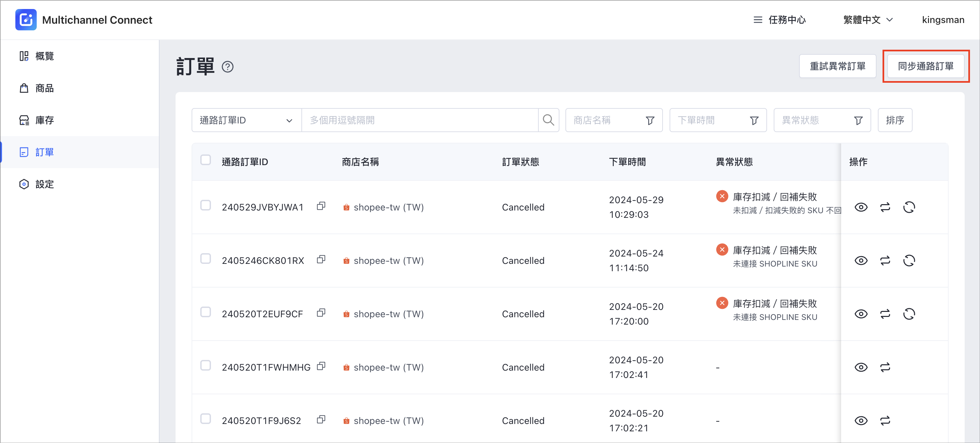980x443 pixels.
Task: Click the magnifier search icon
Action: tap(548, 120)
